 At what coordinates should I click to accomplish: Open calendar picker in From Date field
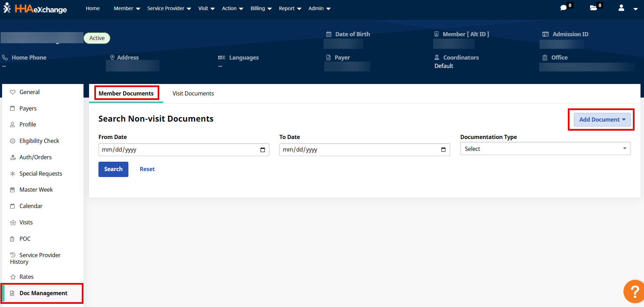coord(263,150)
